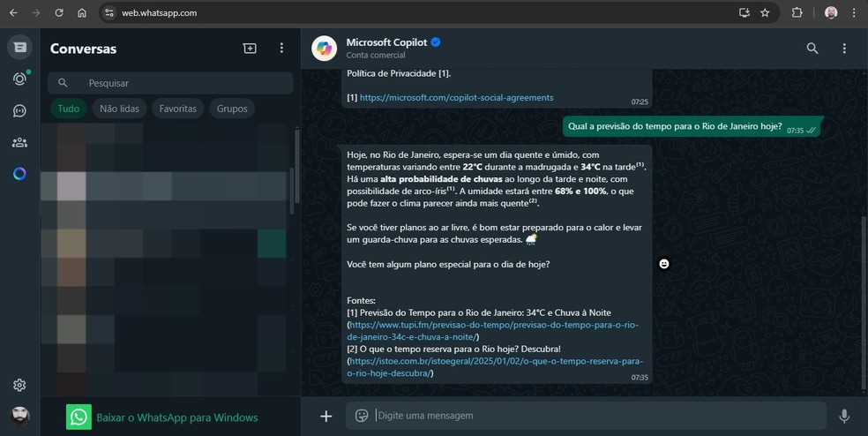Viewport: 868px width, 436px height.
Task: Open the Copilot chat options menu
Action: (x=844, y=49)
